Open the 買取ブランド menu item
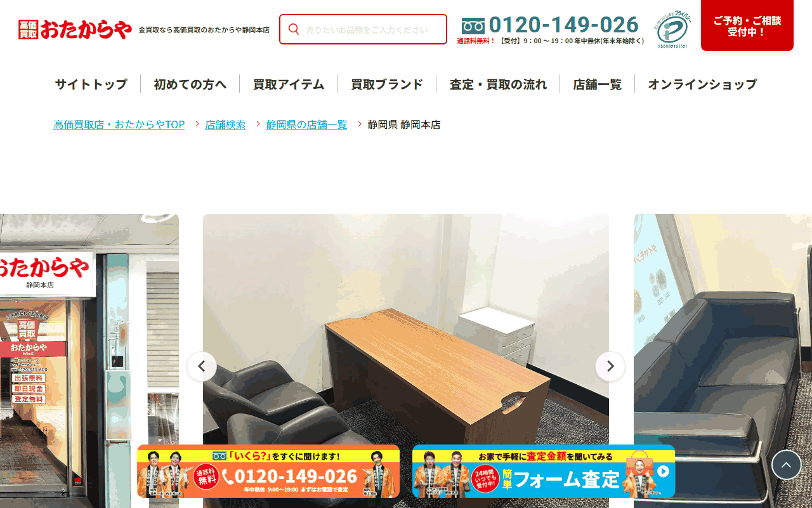The height and width of the screenshot is (508, 812). [x=387, y=84]
